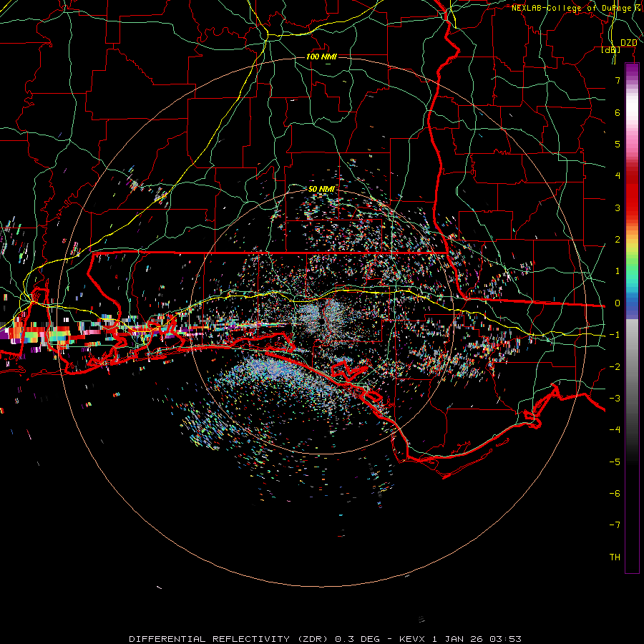
Task: Click the 4 value on the dB scale
Action: (x=618, y=176)
